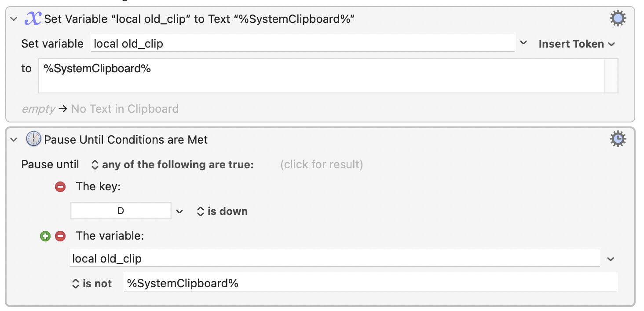Change the 'is not' comparison popup
This screenshot has height=311, width=644.
[92, 284]
